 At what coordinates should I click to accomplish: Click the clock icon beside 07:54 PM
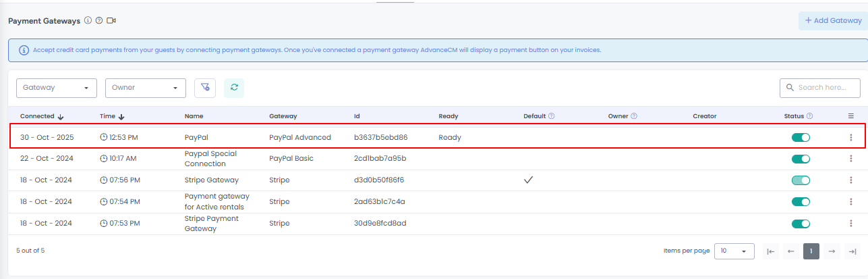coord(104,201)
